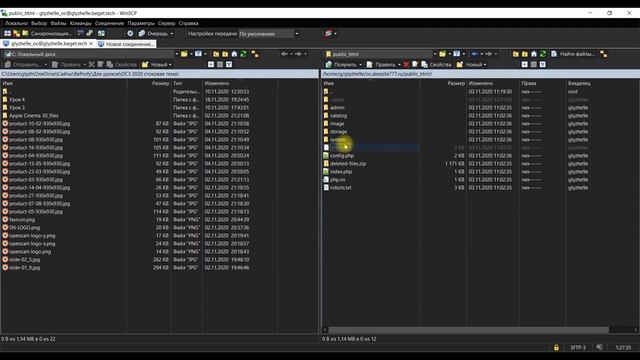
Task: Open console icon in main toolbar
Action: click(80, 33)
